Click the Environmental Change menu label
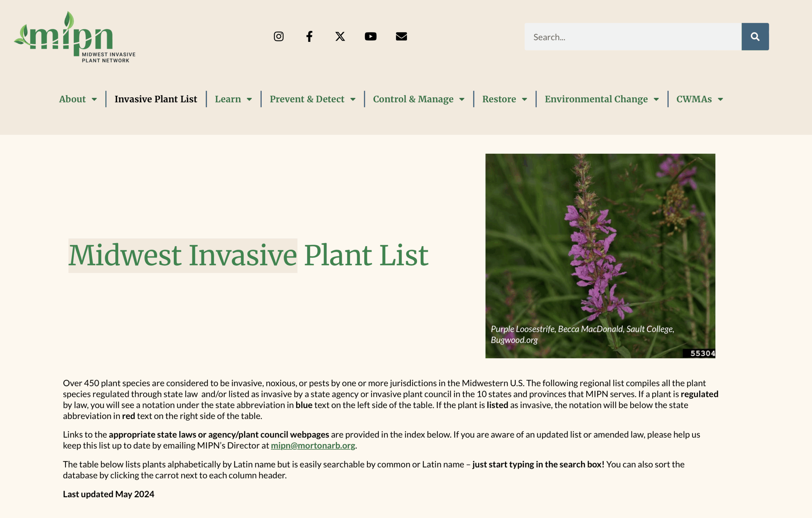This screenshot has width=812, height=518. click(596, 99)
